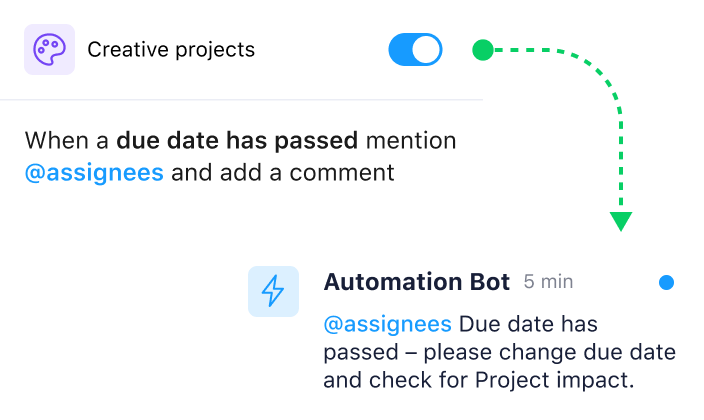Image resolution: width=704 pixels, height=420 pixels.
Task: Click the purple palette icon
Action: click(49, 50)
